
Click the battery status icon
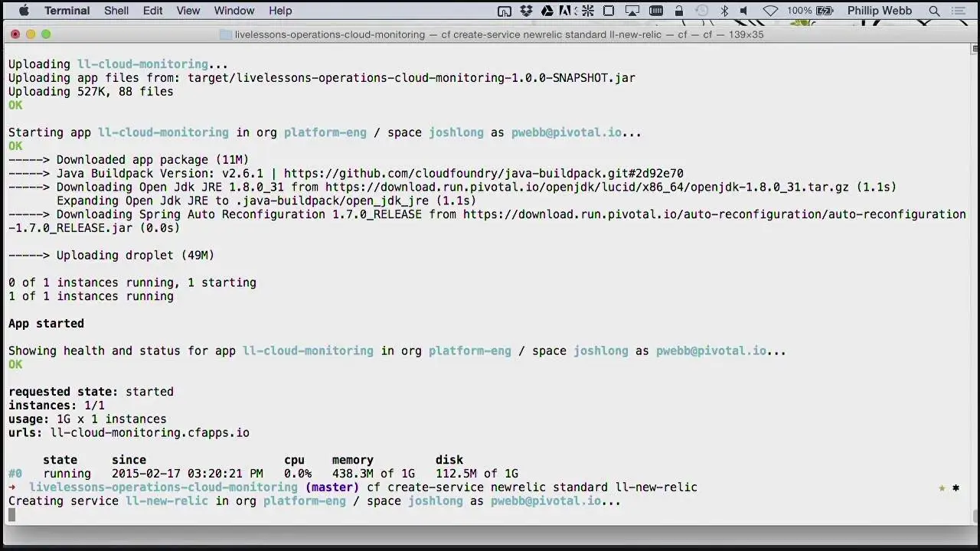(825, 11)
